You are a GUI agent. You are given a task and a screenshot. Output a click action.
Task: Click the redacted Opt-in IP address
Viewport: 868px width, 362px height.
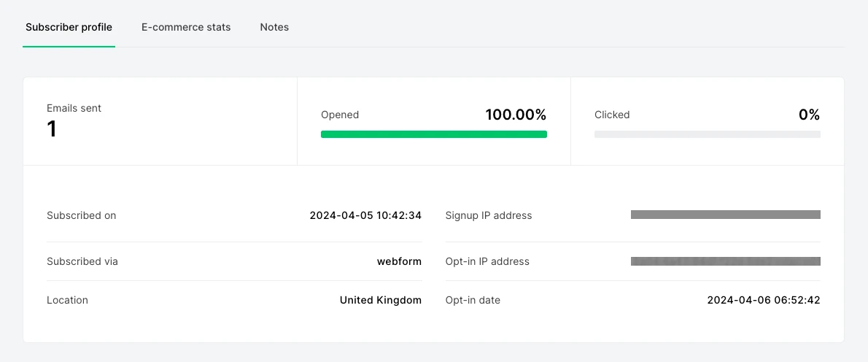click(x=725, y=261)
